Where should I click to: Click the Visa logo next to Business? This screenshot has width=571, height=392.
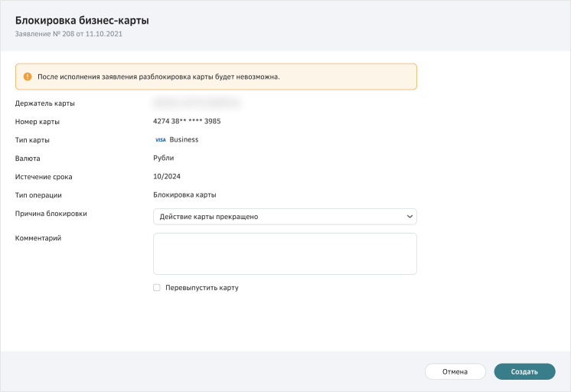coord(160,140)
